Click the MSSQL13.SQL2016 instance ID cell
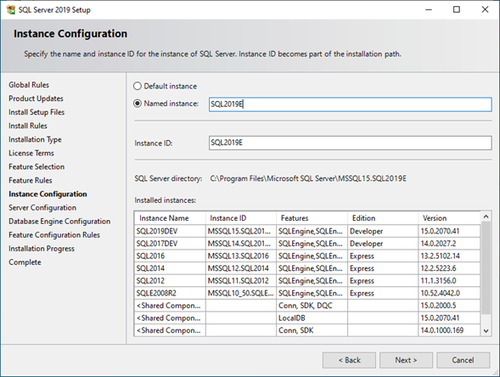 pos(241,256)
